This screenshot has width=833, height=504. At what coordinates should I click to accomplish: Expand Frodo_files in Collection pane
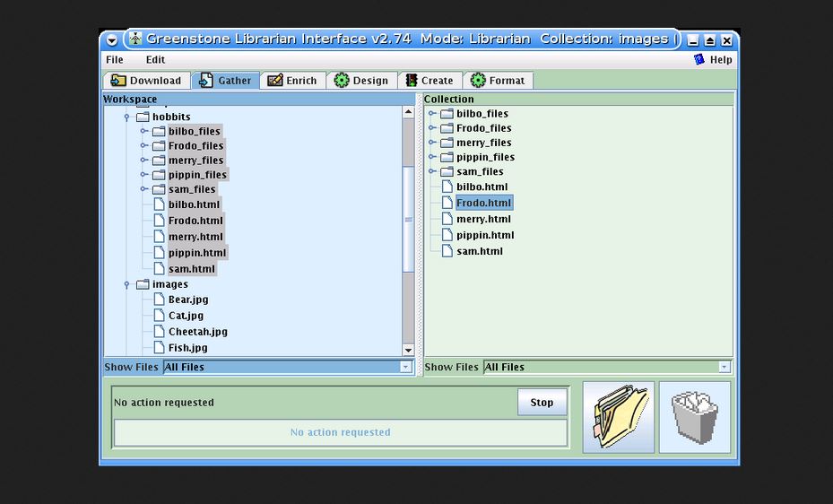point(432,127)
